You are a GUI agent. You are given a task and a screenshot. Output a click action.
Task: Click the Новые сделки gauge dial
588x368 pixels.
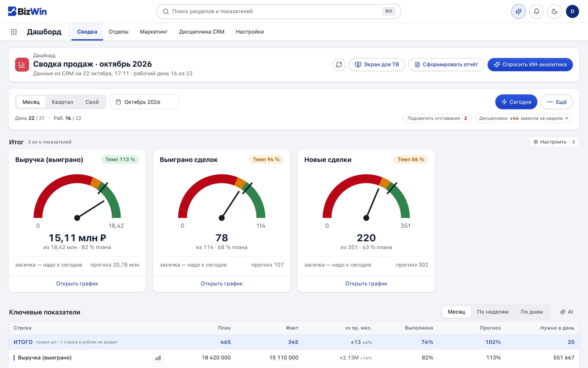tap(366, 197)
